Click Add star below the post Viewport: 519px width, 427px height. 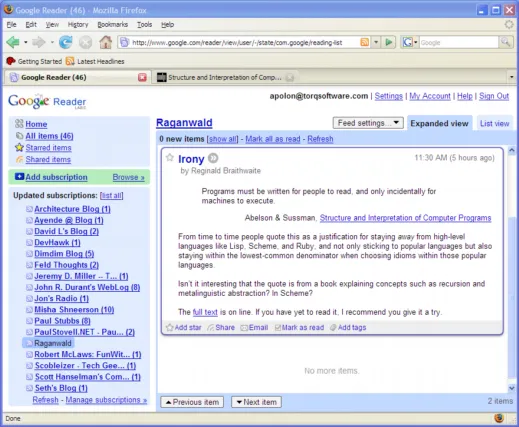[x=184, y=328]
